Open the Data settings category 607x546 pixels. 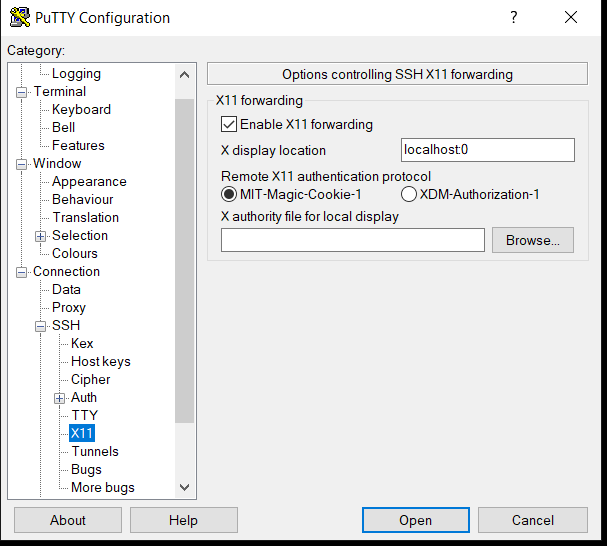point(66,289)
